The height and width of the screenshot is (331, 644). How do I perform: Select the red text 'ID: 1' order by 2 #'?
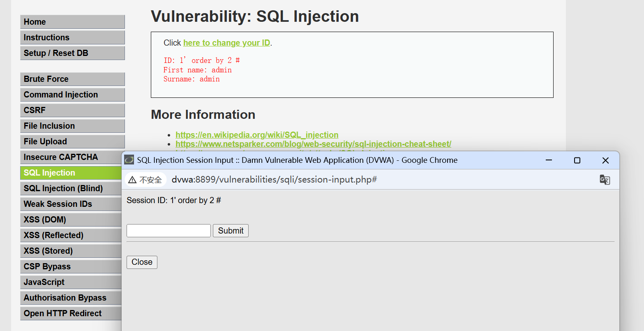(202, 60)
